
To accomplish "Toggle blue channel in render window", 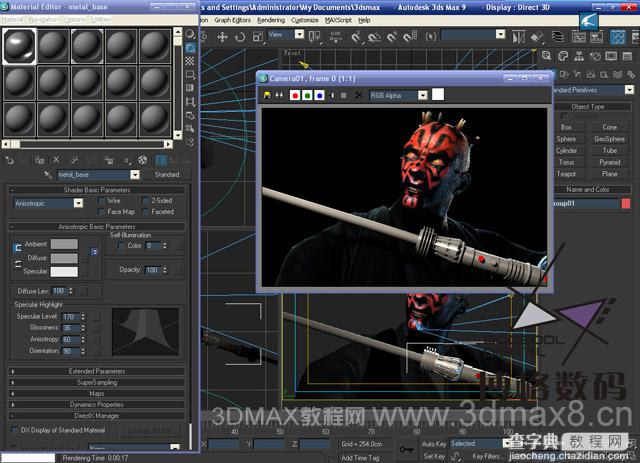I will coord(320,96).
